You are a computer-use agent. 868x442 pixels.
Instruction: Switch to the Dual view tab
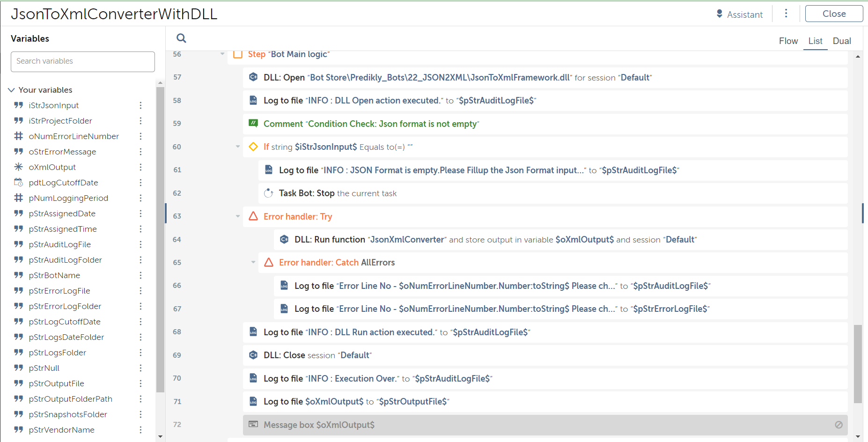pos(841,41)
